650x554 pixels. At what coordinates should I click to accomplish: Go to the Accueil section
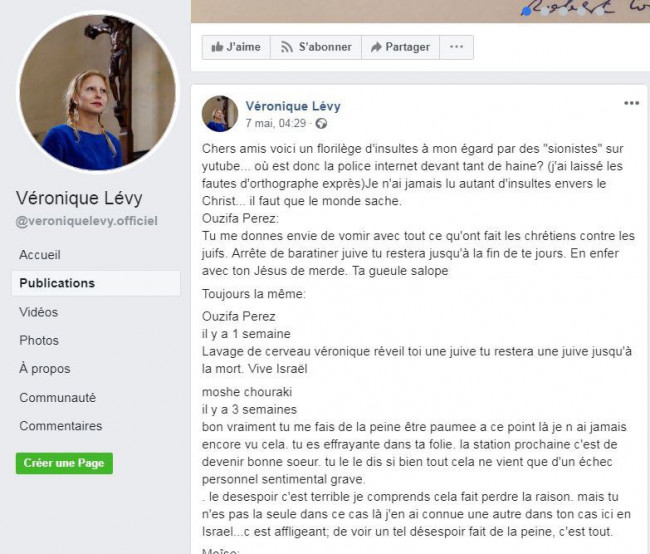(x=40, y=255)
